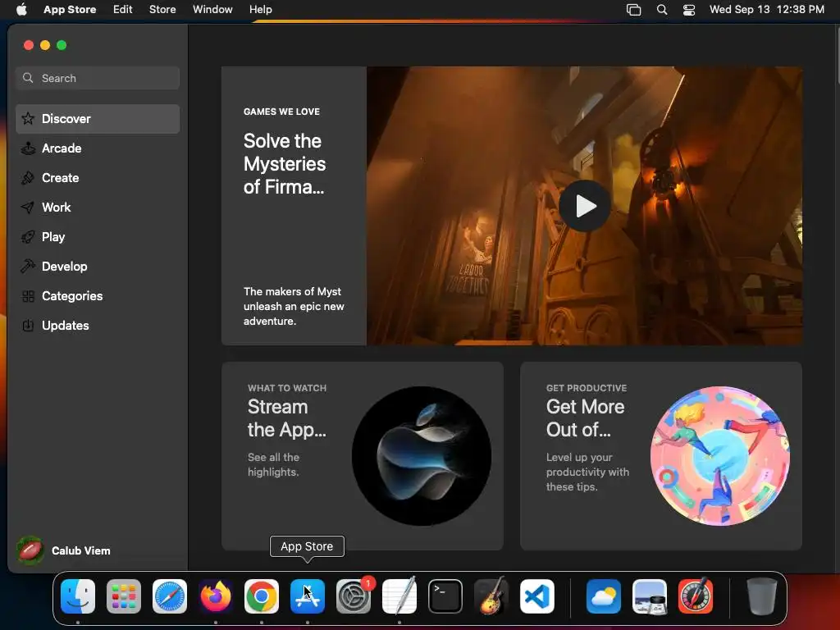Switch to the Play section

click(98, 237)
